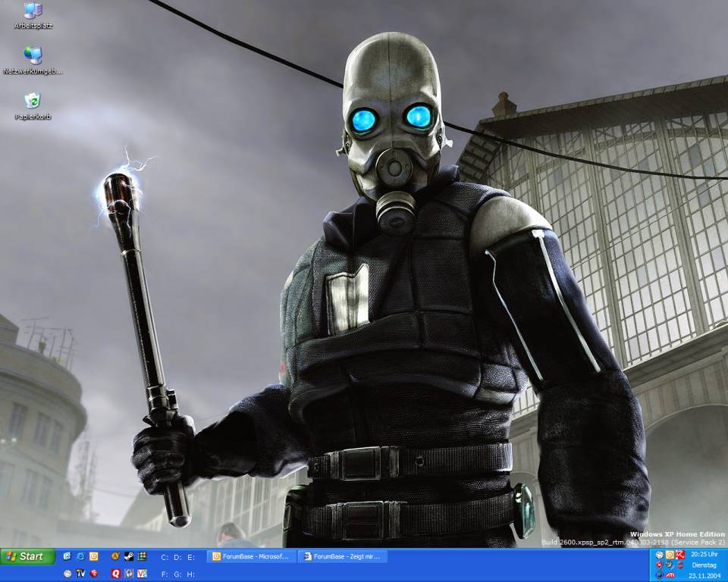Launch the red Q application icon
Screen dimensions: 728x582
[115, 574]
